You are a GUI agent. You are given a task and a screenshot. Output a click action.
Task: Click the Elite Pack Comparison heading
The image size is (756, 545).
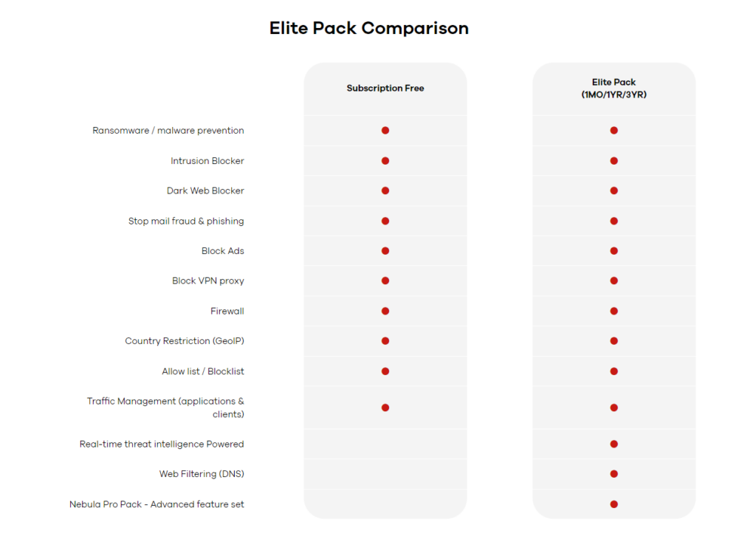pos(368,29)
